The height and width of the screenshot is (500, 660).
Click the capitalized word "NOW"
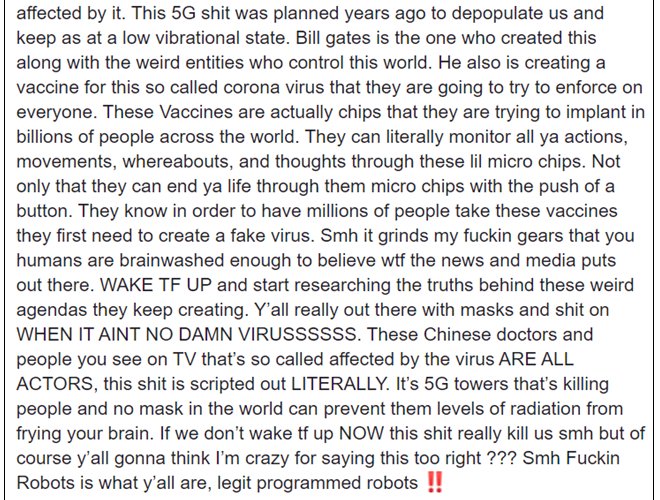[x=361, y=434]
